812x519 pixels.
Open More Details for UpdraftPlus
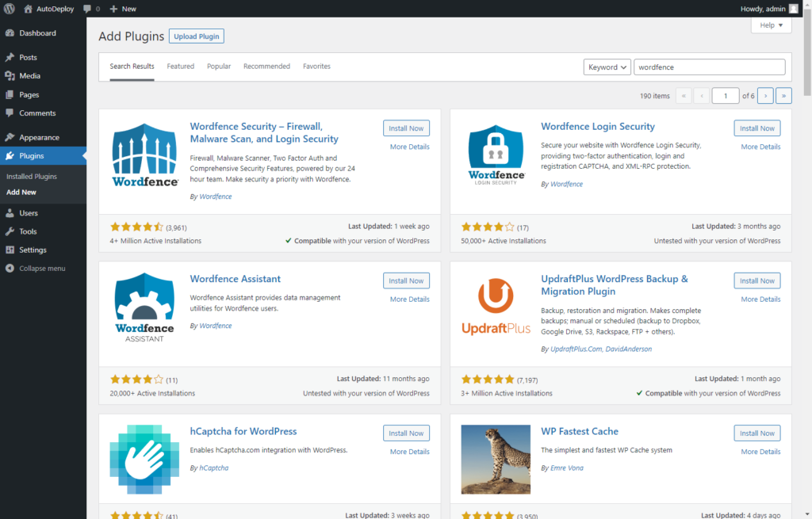(x=760, y=300)
